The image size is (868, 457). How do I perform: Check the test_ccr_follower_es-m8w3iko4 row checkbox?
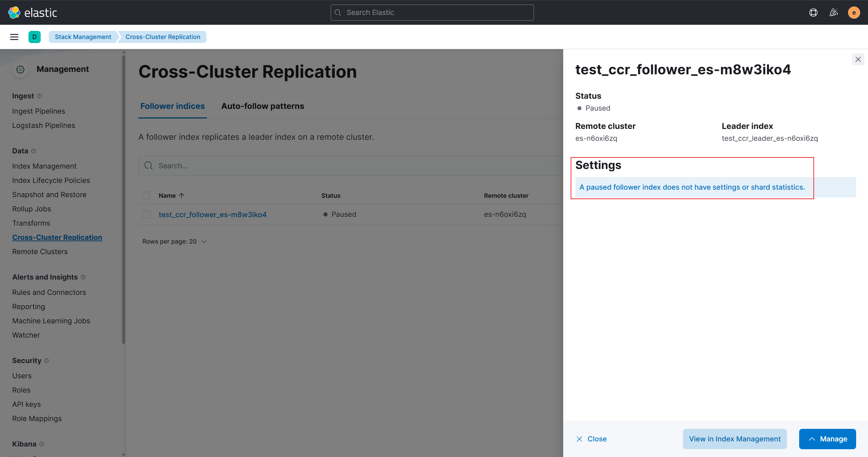146,214
